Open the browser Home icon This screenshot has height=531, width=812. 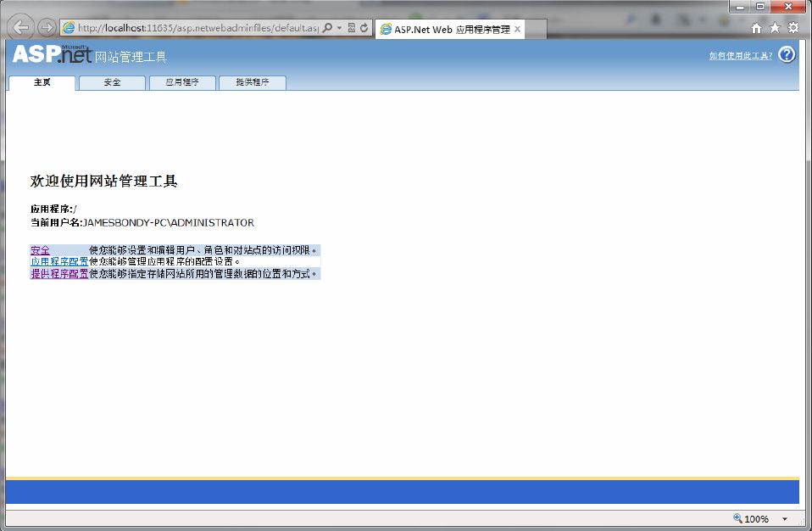pyautogui.click(x=757, y=28)
